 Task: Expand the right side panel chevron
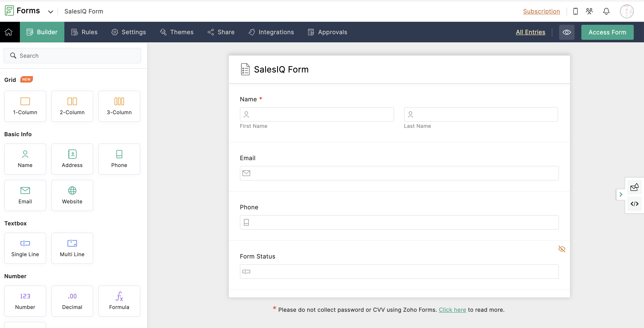(620, 195)
